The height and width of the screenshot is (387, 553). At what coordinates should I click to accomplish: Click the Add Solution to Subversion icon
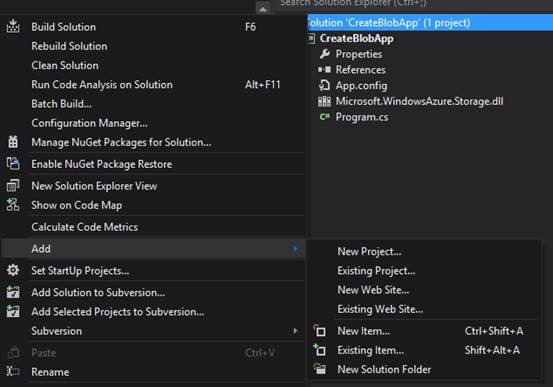pos(13,292)
